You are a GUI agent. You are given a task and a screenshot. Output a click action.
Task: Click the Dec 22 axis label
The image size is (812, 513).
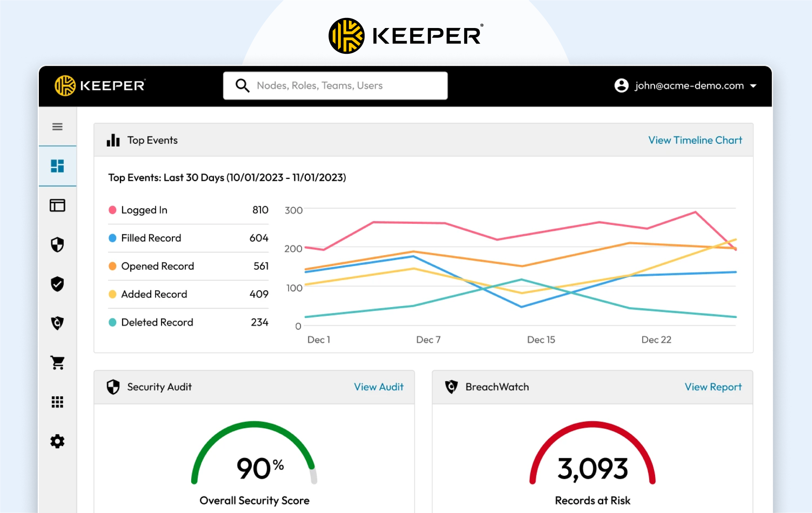(x=656, y=340)
